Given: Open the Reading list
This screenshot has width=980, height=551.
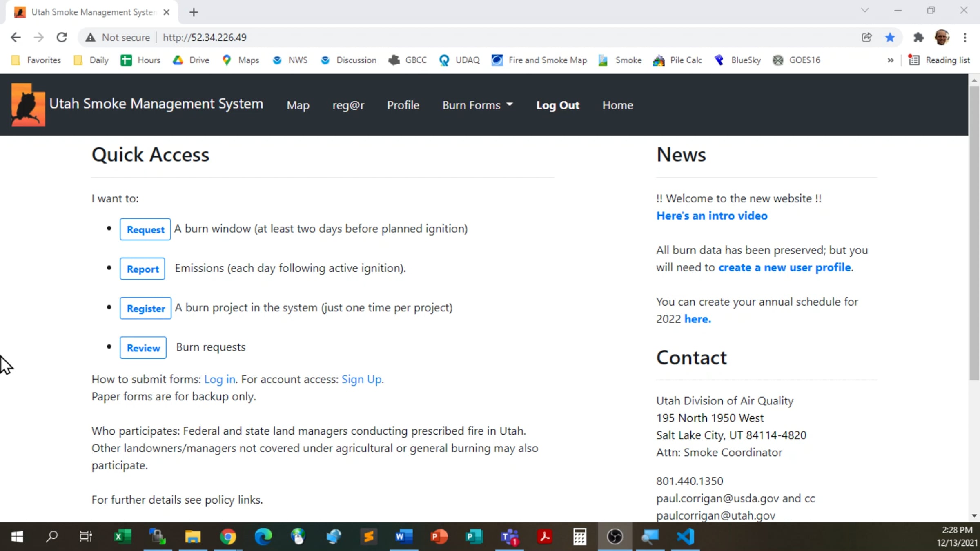Looking at the screenshot, I should click(x=939, y=60).
